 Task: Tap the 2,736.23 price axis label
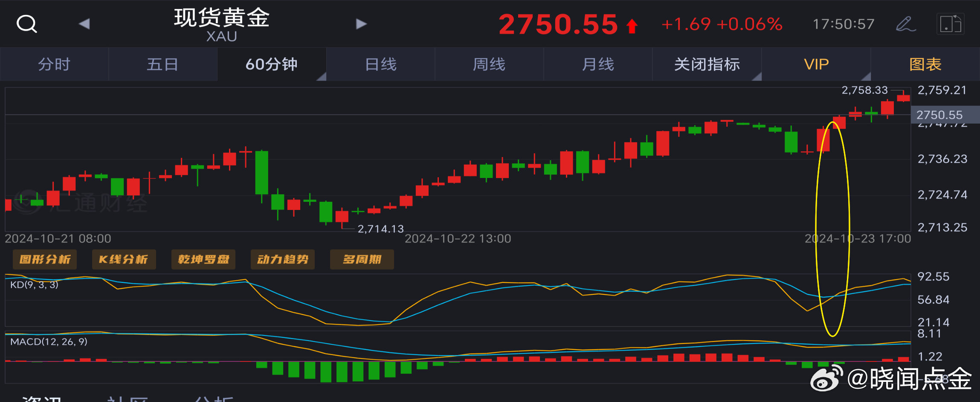tap(942, 159)
